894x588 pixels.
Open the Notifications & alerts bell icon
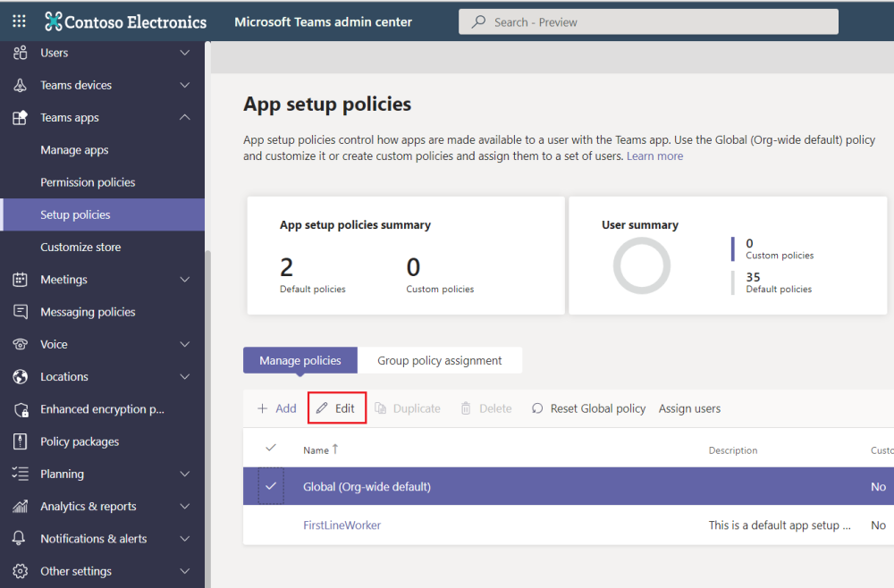19,538
